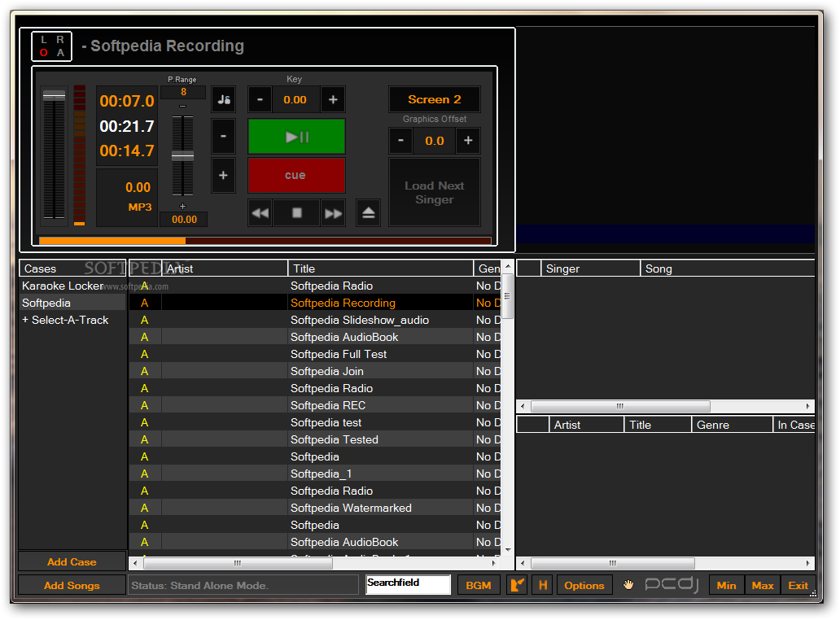This screenshot has width=840, height=620.
Task: Click song list vertical scrollbar down arrow
Action: (x=508, y=550)
